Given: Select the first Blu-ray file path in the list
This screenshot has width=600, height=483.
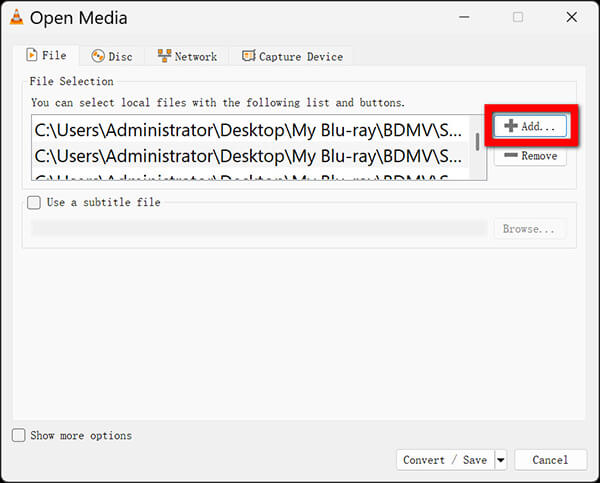Looking at the screenshot, I should 249,130.
